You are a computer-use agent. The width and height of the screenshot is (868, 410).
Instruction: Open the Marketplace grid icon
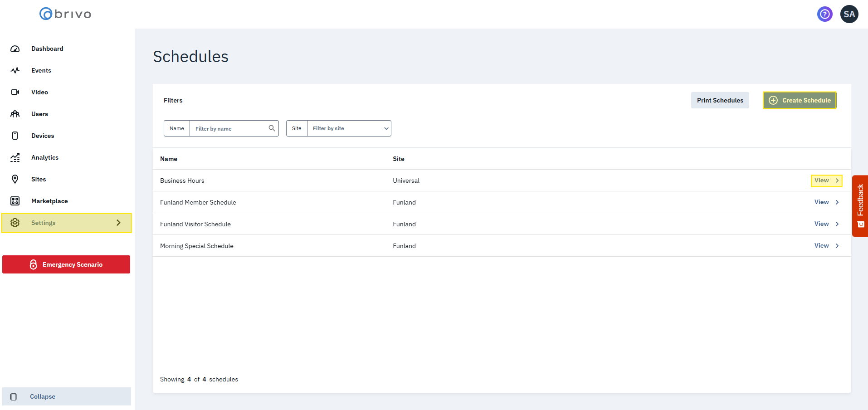tap(15, 201)
